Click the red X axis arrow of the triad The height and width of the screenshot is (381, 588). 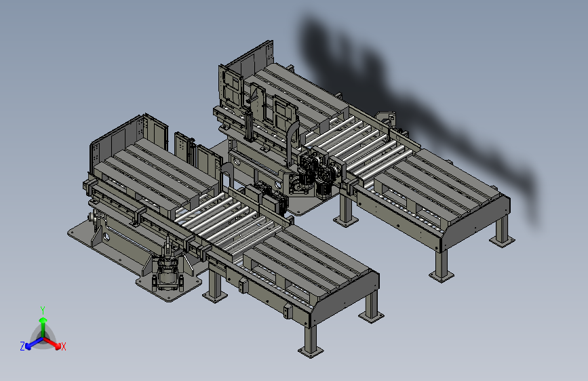pos(52,343)
